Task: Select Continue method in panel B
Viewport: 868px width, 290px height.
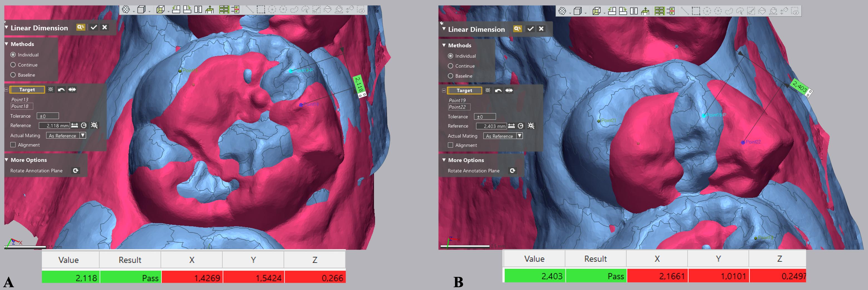Action: point(451,66)
